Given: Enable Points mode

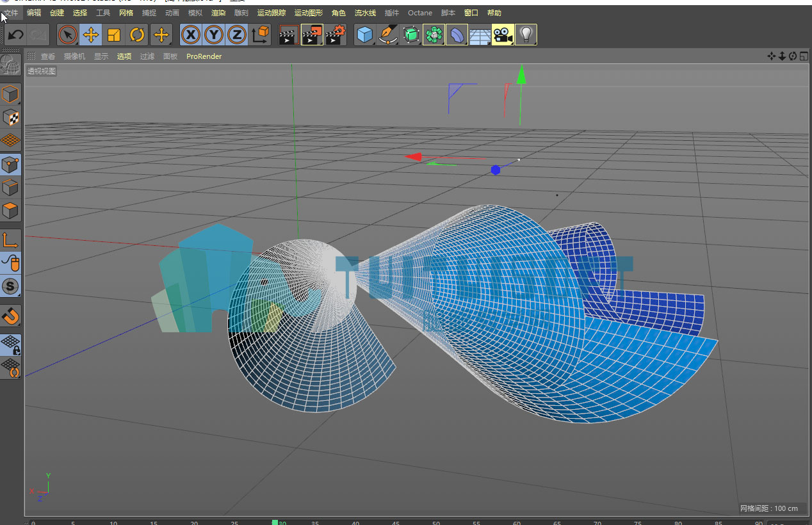Looking at the screenshot, I should [10, 165].
